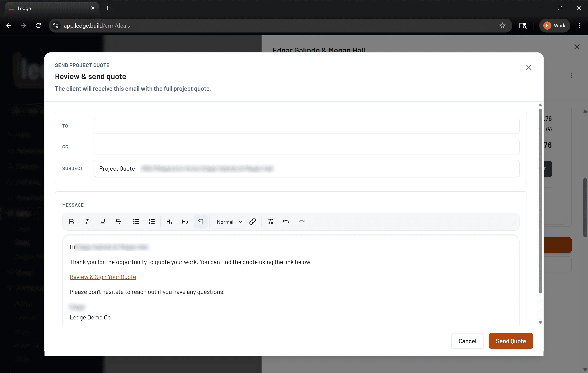Click the Send Quote button
Image resolution: width=588 pixels, height=373 pixels.
pyautogui.click(x=511, y=341)
